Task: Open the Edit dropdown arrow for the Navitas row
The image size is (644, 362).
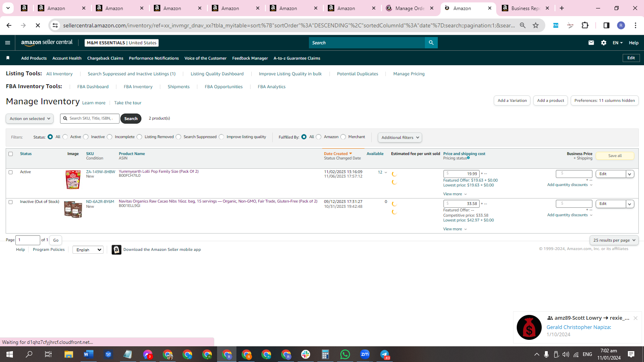Action: pos(630,204)
